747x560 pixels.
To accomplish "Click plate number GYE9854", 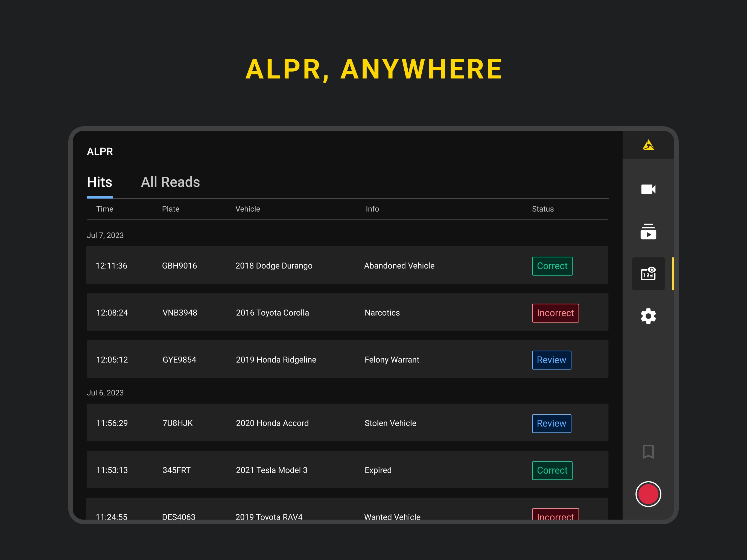I will [179, 360].
